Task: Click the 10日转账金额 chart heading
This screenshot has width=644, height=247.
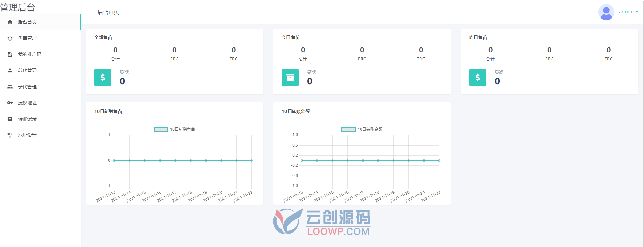Action: (296, 111)
